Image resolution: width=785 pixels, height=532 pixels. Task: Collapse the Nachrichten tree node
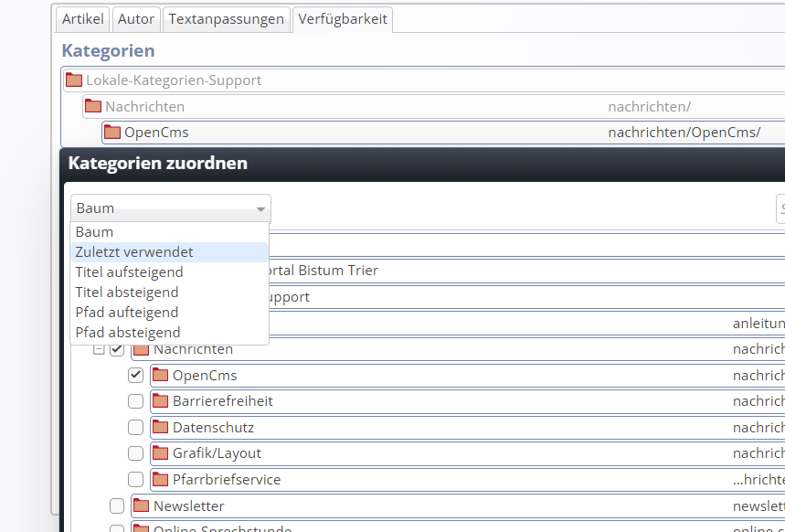[x=99, y=349]
